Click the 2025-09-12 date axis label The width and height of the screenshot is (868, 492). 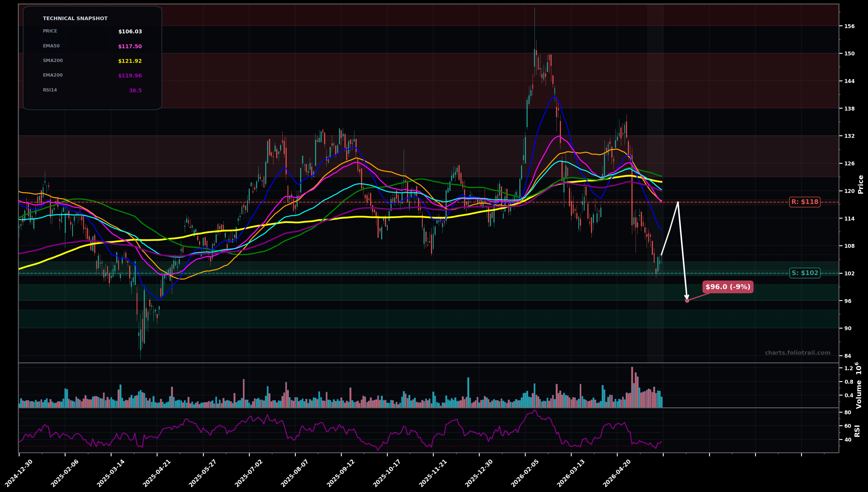click(341, 473)
